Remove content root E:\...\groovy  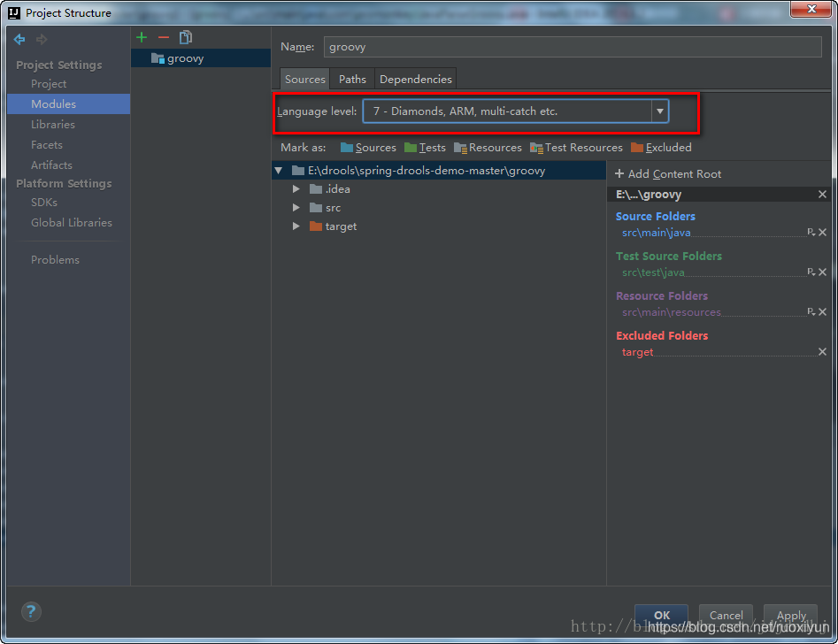[822, 195]
